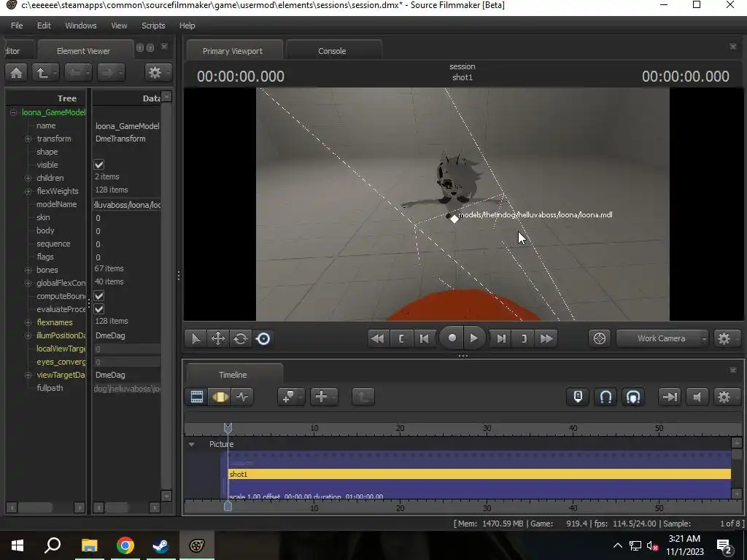The width and height of the screenshot is (747, 560).
Task: Uncheck the visible checkbox
Action: 99,165
